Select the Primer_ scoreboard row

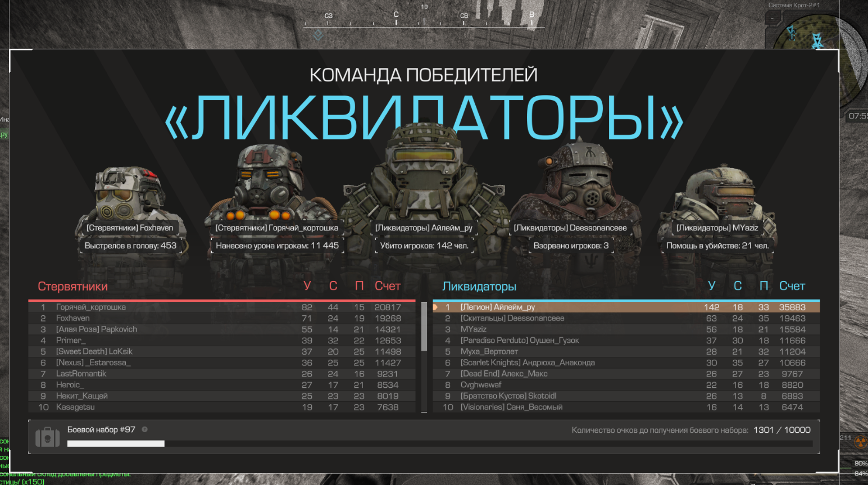[x=222, y=341]
